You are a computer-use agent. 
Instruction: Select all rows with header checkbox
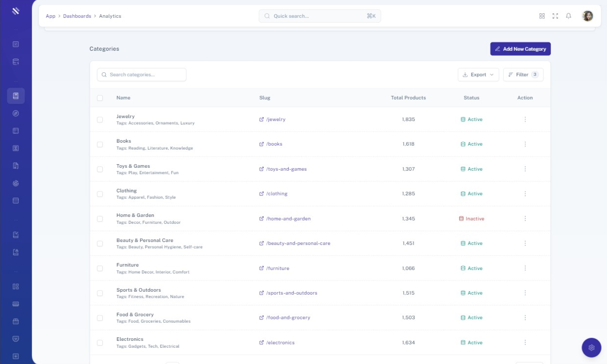click(100, 98)
